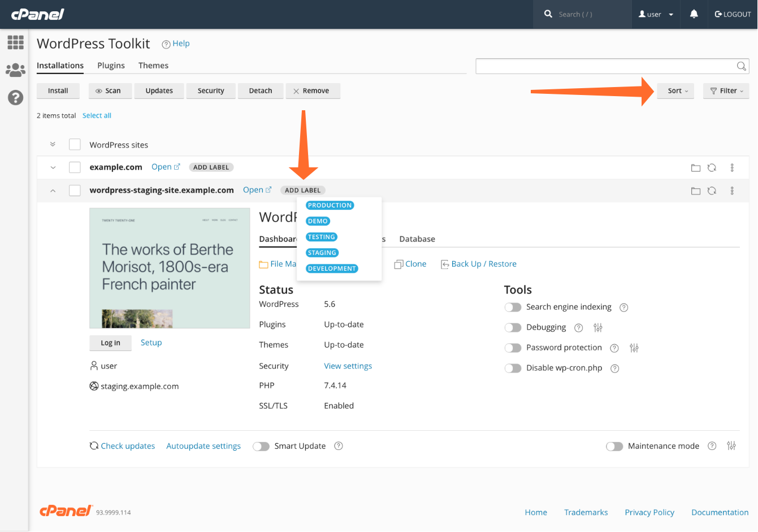Click the Help icon beside WordPress Toolkit heading
The height and width of the screenshot is (532, 758).
coord(166,44)
